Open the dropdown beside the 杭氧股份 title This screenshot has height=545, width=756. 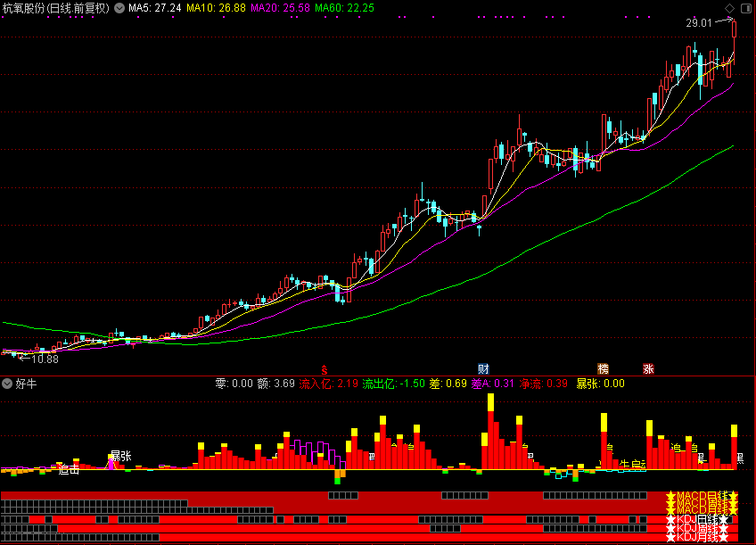pos(119,8)
